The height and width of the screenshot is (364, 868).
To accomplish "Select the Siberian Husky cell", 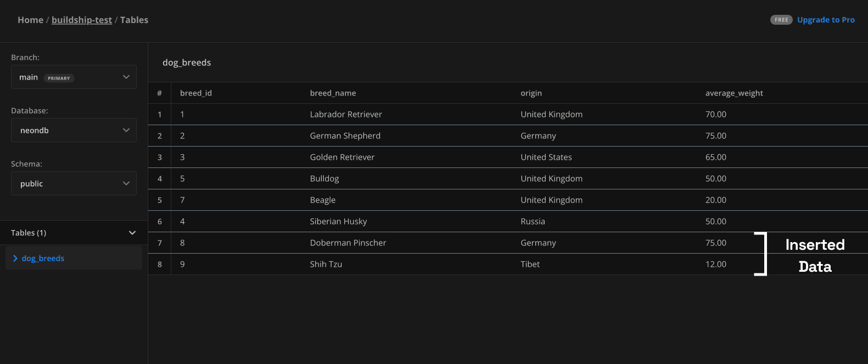I will coord(338,222).
